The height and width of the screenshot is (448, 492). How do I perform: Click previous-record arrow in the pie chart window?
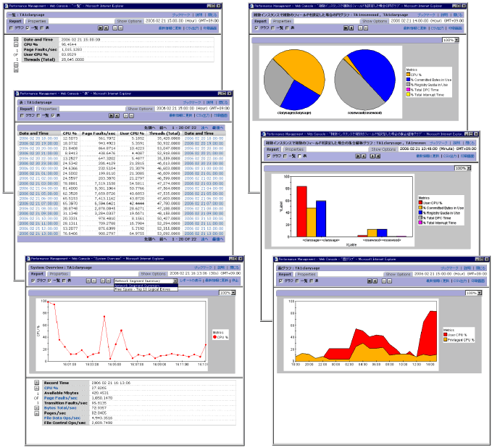[x=351, y=28]
